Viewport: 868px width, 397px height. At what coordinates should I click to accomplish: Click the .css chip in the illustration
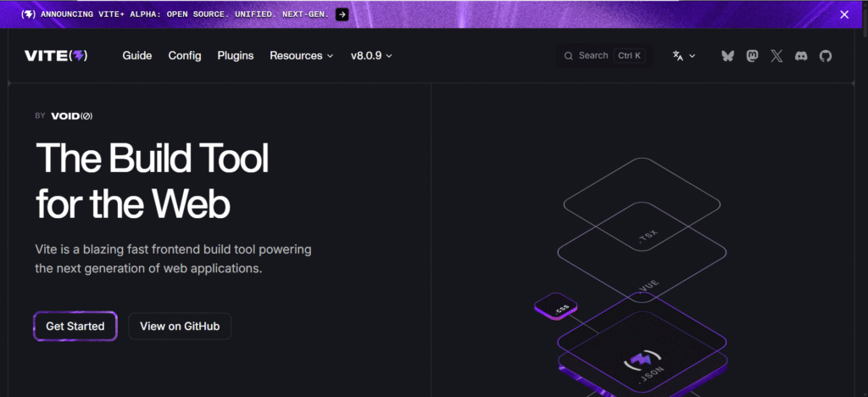tap(556, 307)
